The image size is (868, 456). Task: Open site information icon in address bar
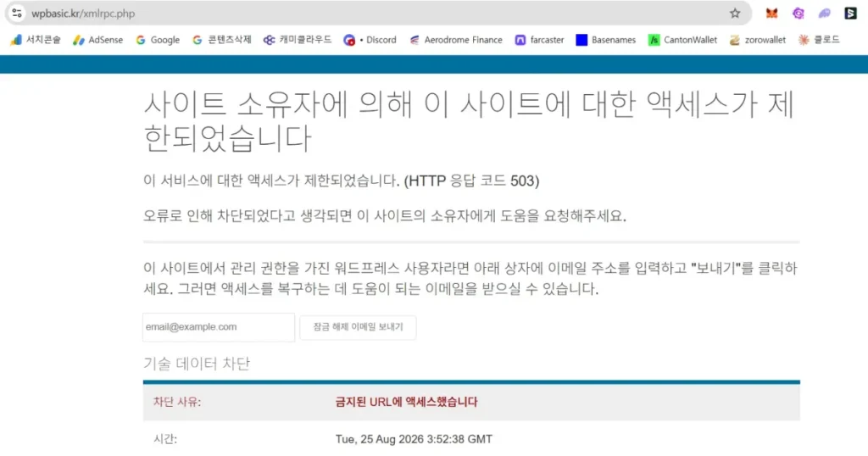(17, 13)
